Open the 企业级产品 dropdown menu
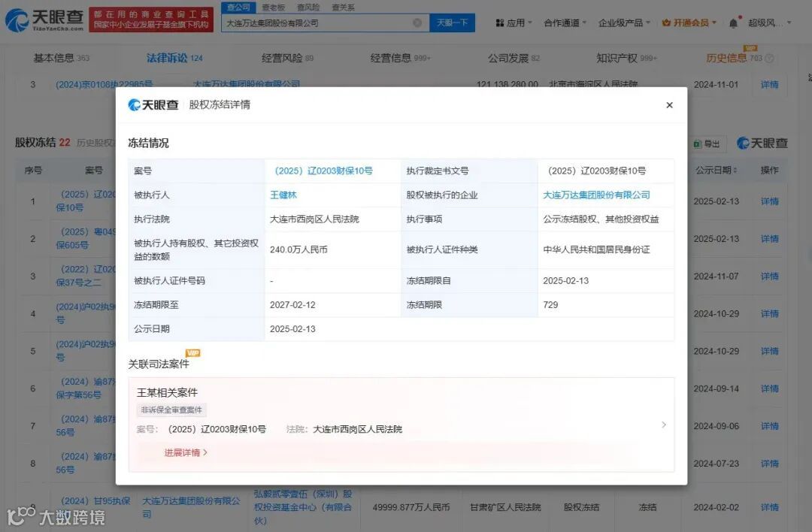The image size is (812, 532). click(x=624, y=23)
